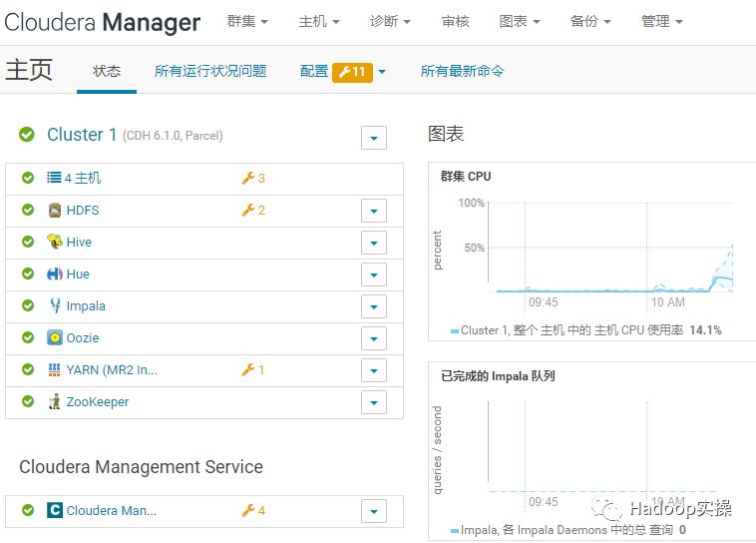Image resolution: width=756 pixels, height=543 pixels.
Task: Open the YARN actions dropdown
Action: coord(374,370)
